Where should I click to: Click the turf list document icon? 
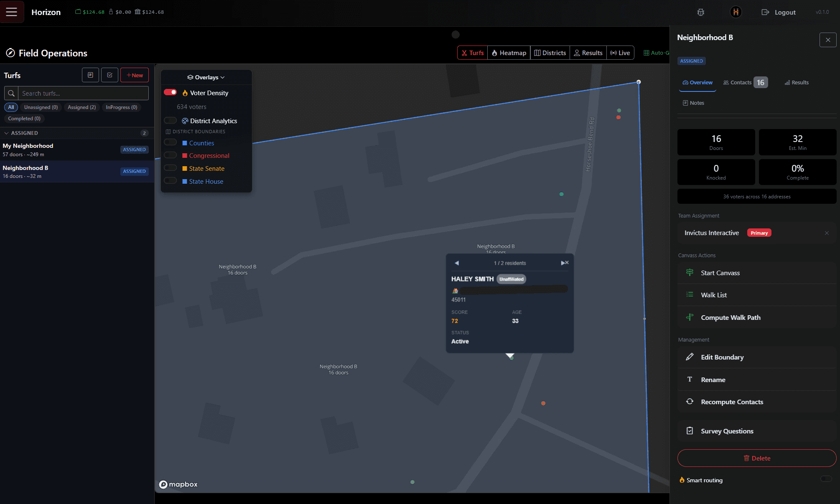point(90,75)
